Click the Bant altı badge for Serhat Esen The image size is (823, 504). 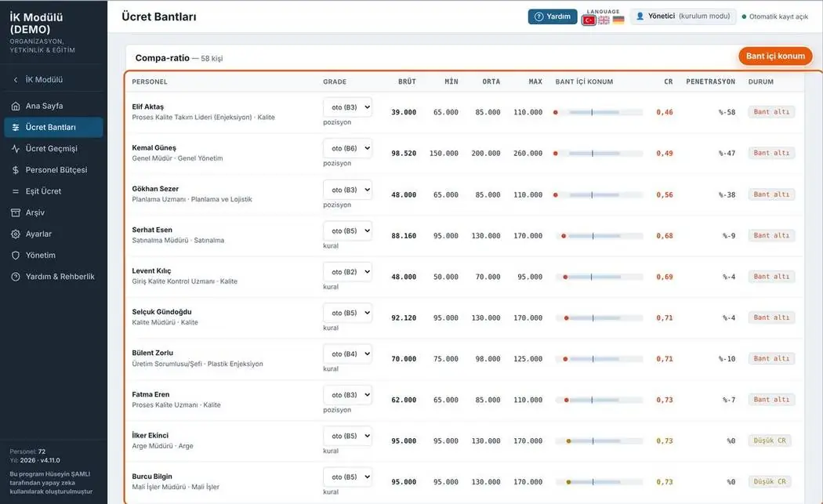(771, 236)
